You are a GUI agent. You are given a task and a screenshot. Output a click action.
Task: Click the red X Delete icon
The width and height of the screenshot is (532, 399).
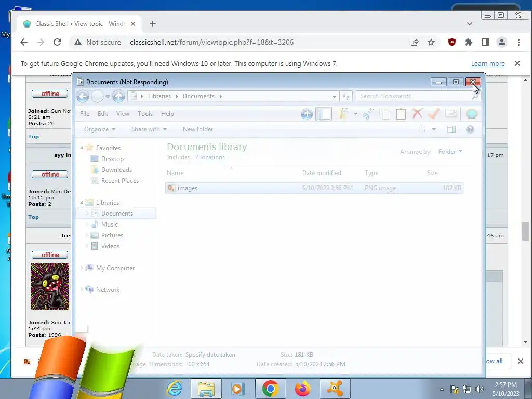(417, 114)
